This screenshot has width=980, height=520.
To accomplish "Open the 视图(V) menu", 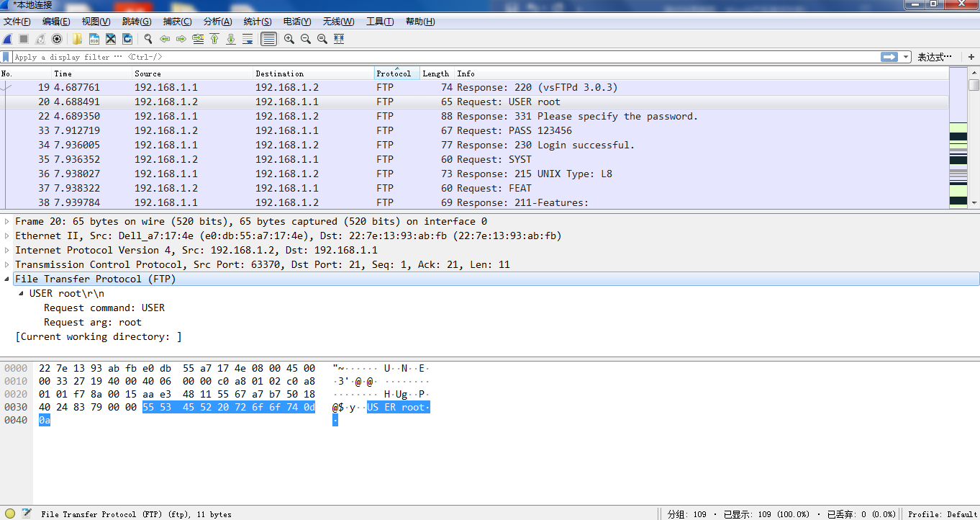I will click(x=96, y=22).
